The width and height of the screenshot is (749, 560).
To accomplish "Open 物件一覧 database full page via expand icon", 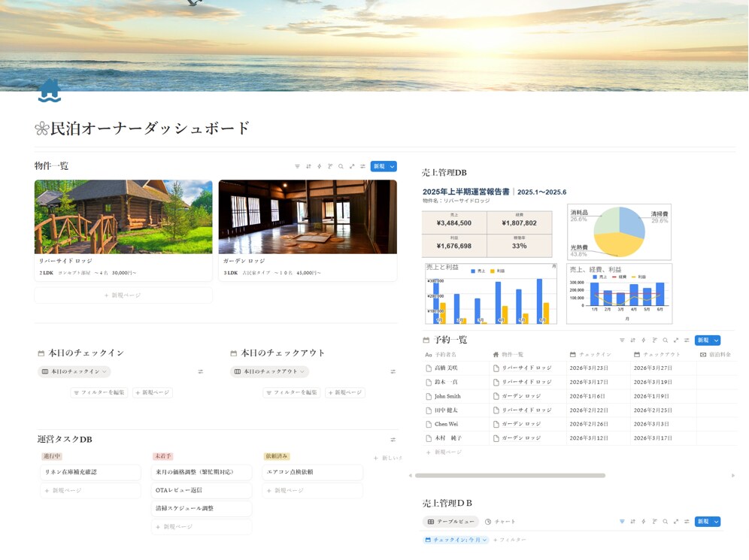I will coord(352,166).
